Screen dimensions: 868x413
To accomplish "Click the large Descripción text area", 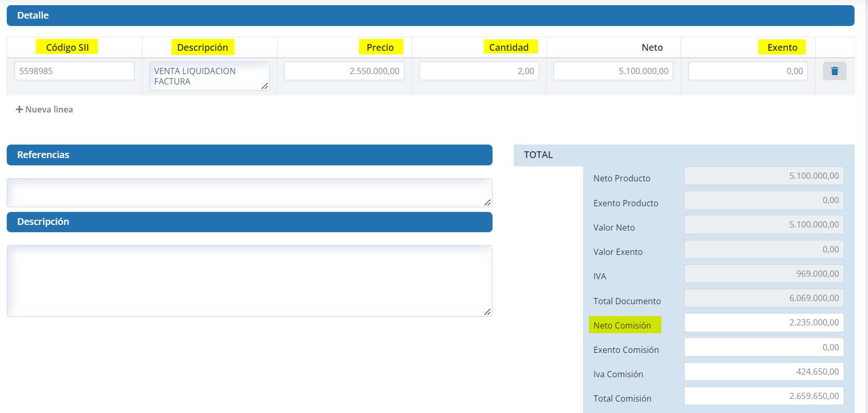I will [x=249, y=280].
